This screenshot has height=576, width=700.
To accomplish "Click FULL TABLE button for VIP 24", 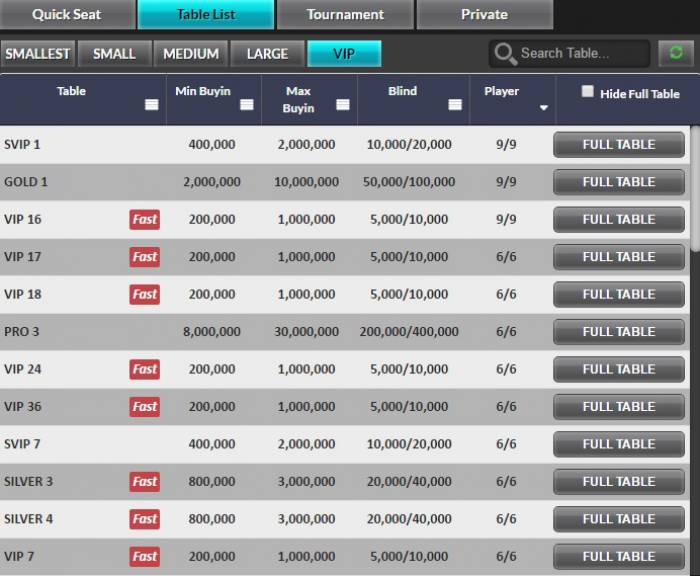I will tap(619, 369).
